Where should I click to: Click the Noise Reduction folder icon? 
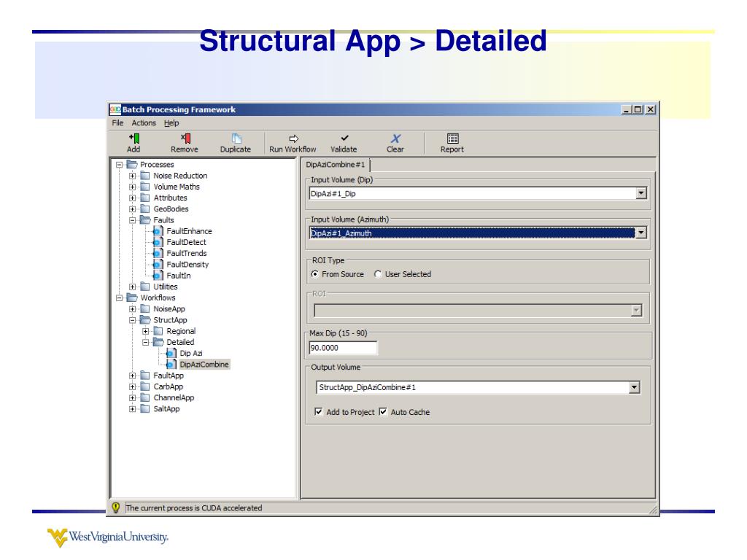click(145, 176)
